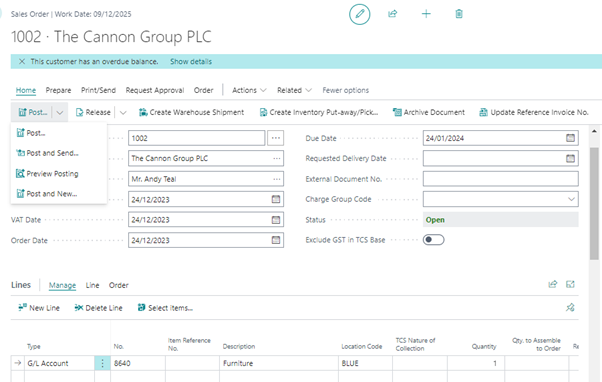Click the Description column header

[x=239, y=346]
